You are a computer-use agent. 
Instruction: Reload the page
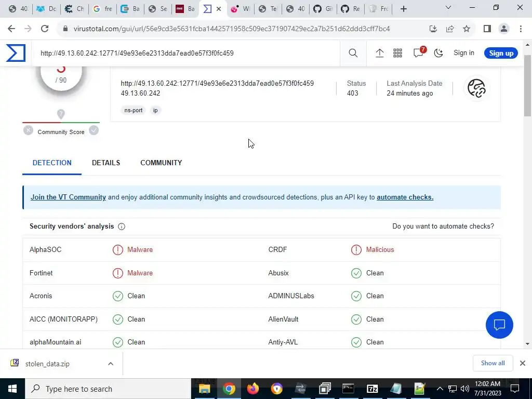(x=45, y=29)
